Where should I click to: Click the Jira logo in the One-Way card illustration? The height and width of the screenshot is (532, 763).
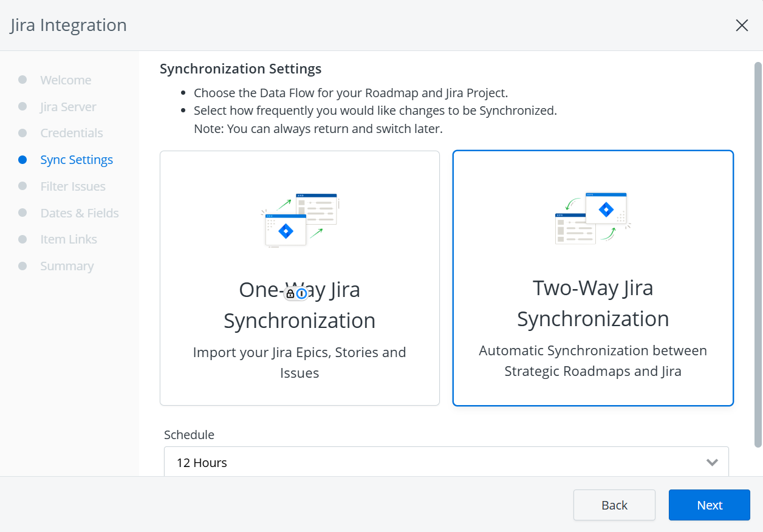(x=285, y=231)
